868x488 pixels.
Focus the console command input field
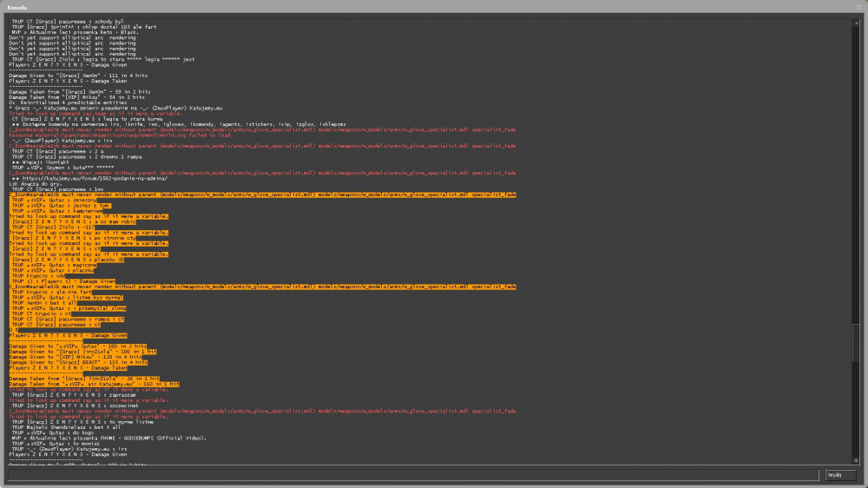click(413, 475)
